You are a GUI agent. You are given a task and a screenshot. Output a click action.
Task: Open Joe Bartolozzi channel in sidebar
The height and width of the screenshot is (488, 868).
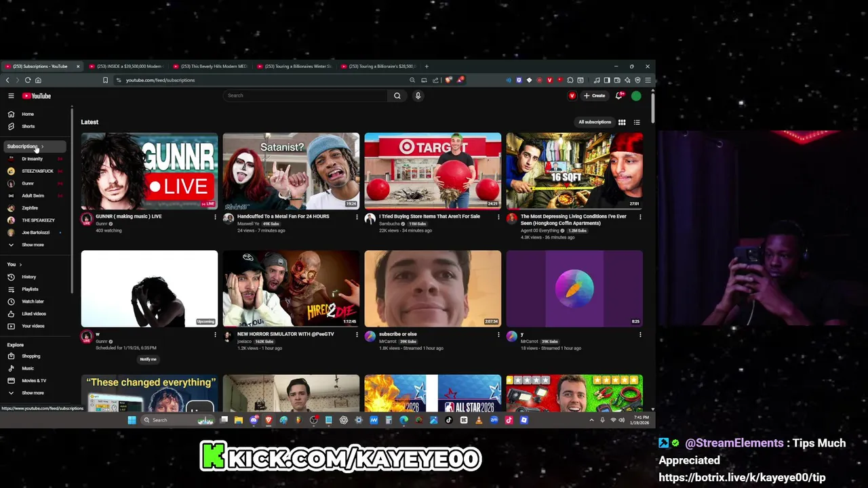point(35,232)
